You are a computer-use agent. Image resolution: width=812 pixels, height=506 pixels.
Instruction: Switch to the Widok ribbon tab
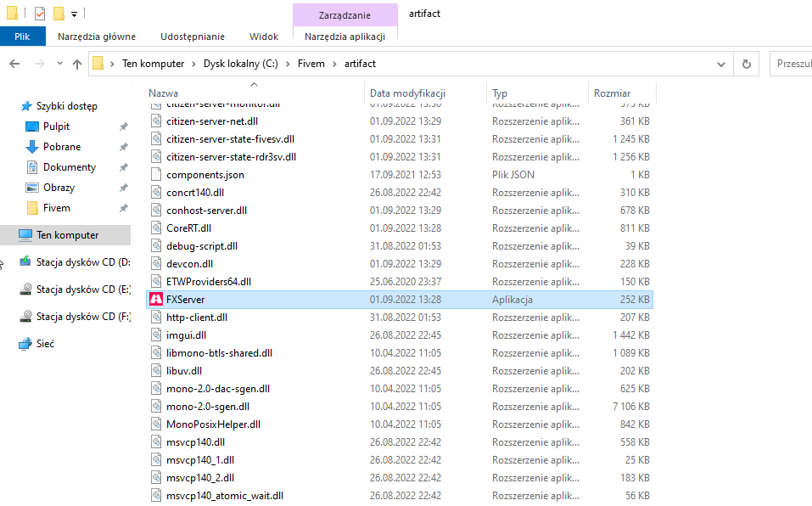[263, 37]
